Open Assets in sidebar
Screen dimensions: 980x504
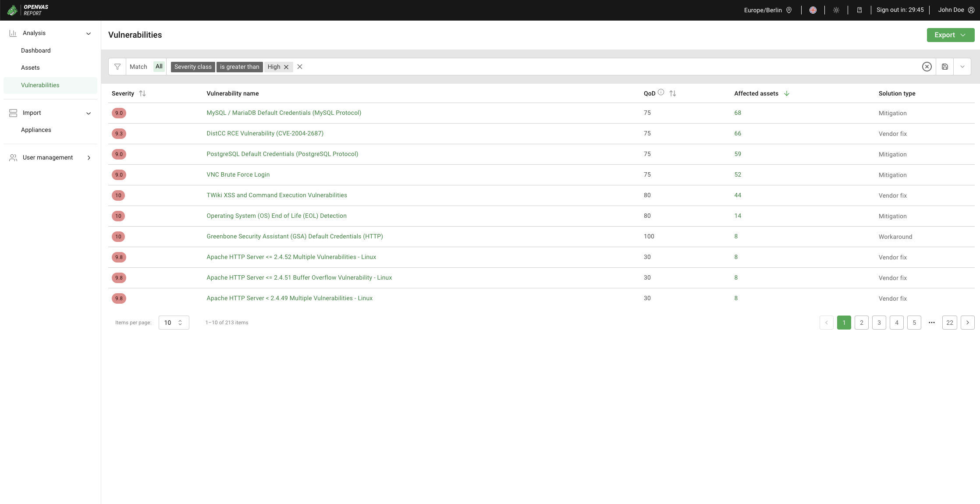tap(30, 67)
